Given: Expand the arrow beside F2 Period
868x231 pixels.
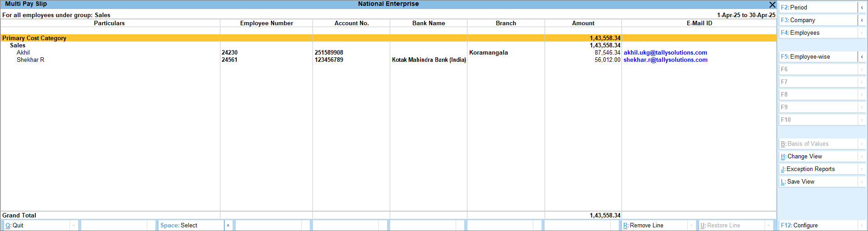Looking at the screenshot, I should point(862,8).
